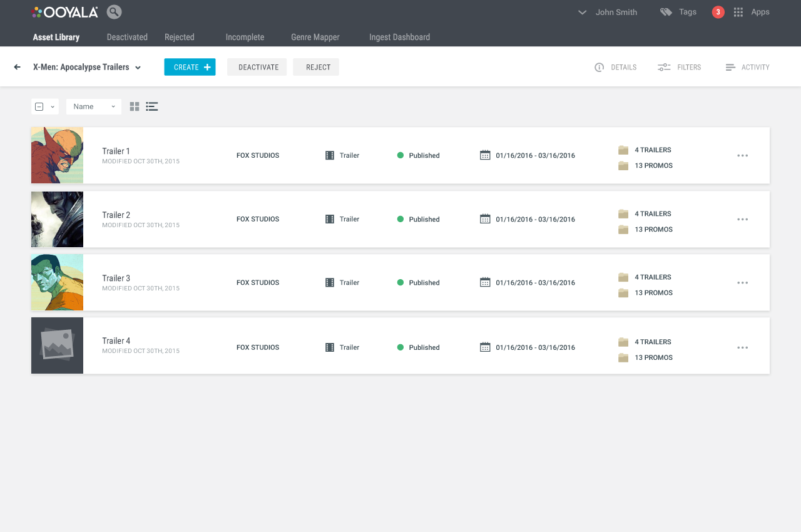
Task: Switch to the Incomplete tab
Action: 245,37
